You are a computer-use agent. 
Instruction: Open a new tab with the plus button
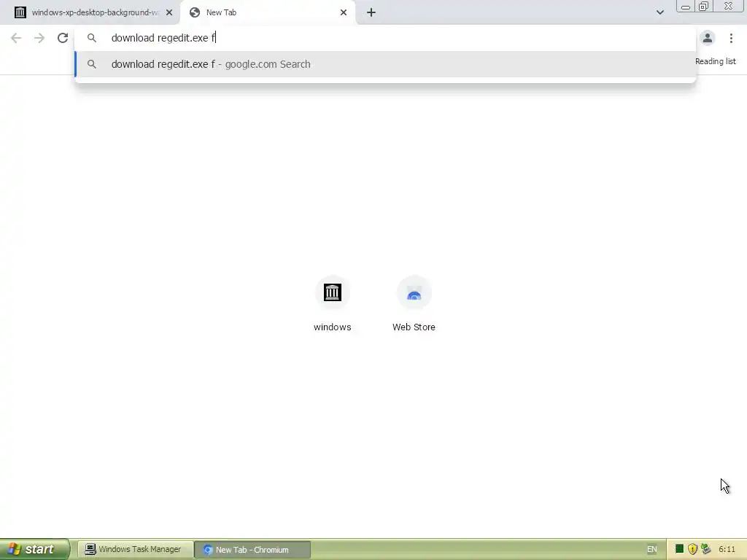coord(371,12)
